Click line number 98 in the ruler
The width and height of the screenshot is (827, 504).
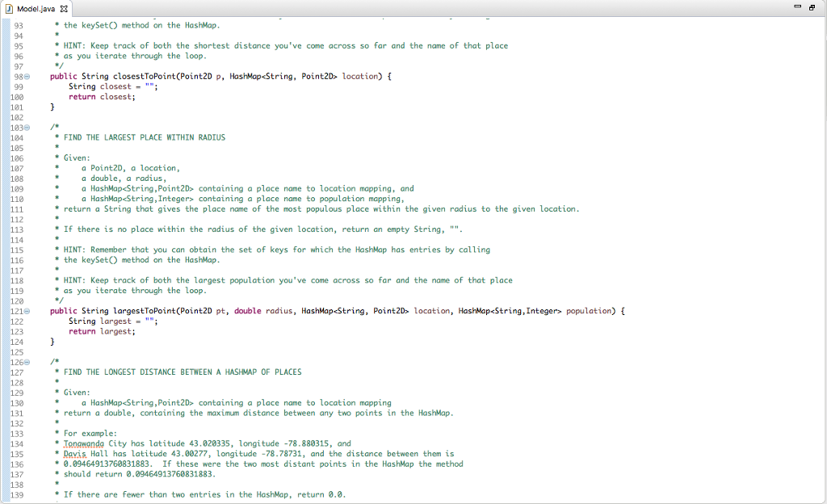tap(17, 76)
